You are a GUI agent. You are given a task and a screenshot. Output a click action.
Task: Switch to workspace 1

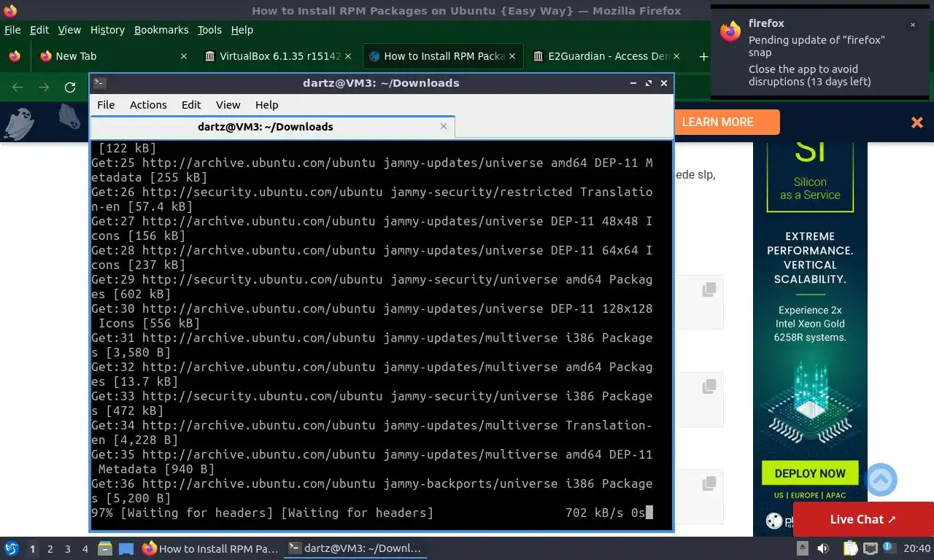click(32, 548)
